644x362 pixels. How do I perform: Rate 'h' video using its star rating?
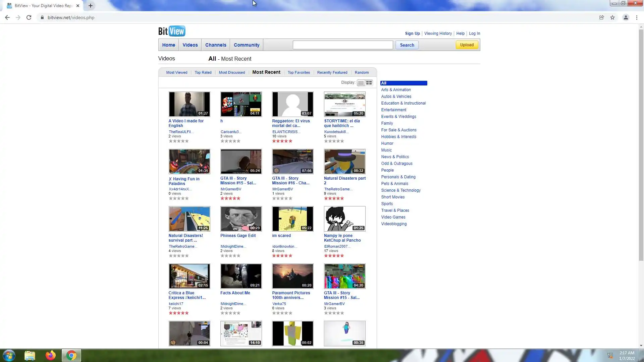230,141
